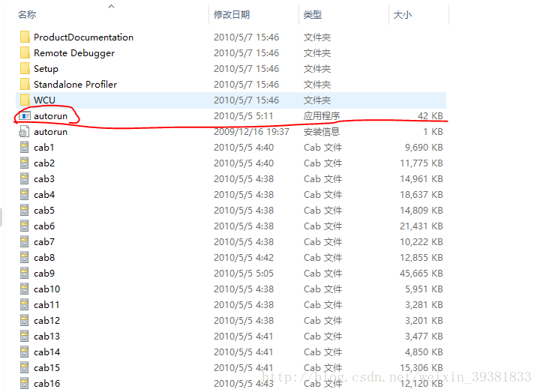540x392 pixels.
Task: Select the cab1 archive icon
Action: 25,148
